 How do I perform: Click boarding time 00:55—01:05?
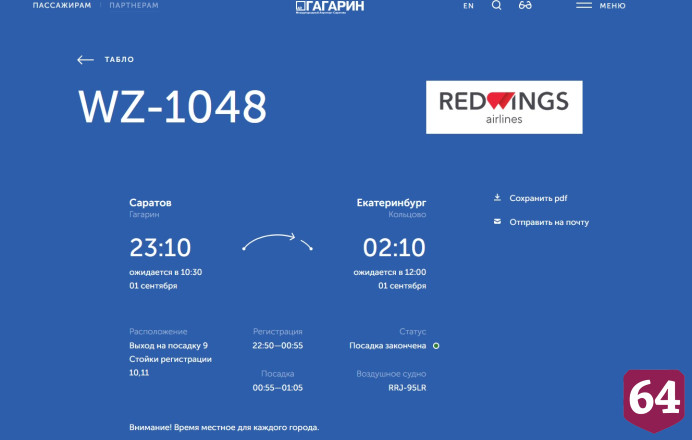point(278,387)
